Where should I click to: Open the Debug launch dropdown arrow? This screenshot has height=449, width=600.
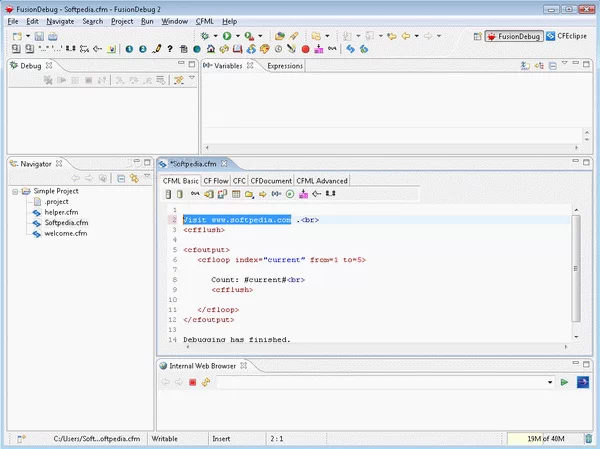click(x=215, y=36)
